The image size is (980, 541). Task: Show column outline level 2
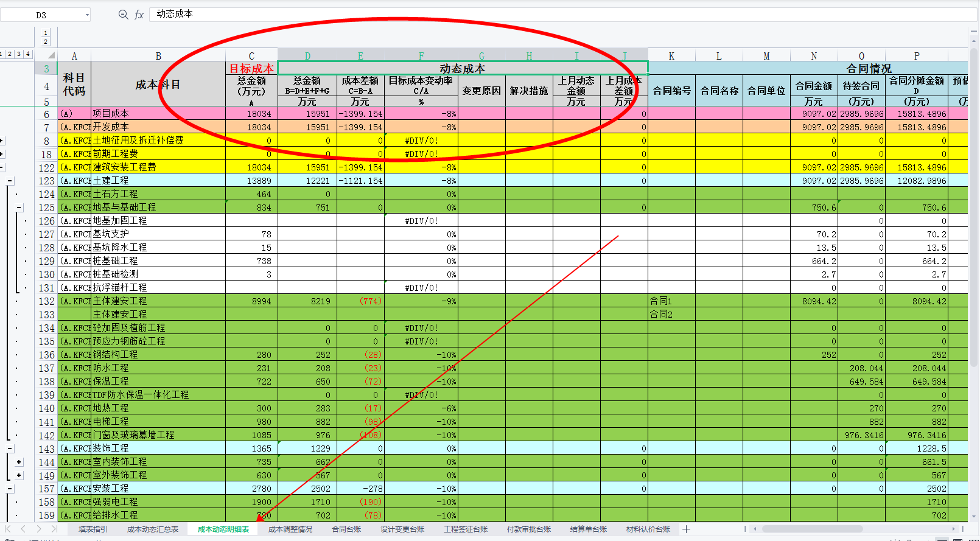pos(46,42)
